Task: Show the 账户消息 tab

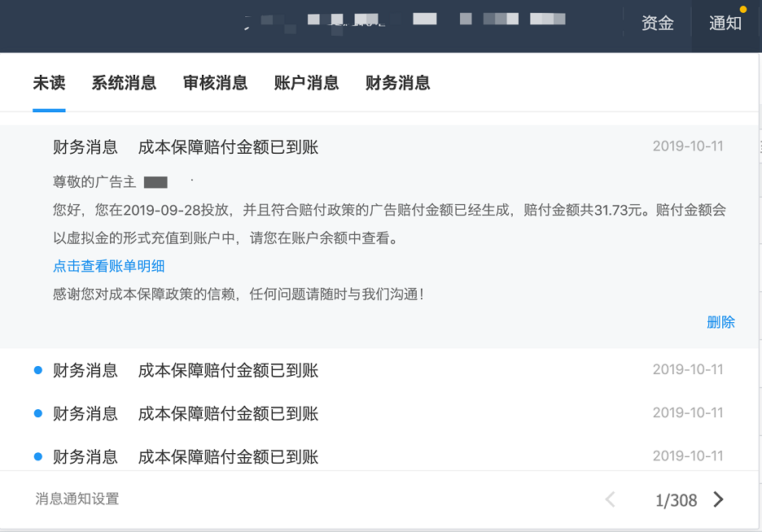Action: 306,83
